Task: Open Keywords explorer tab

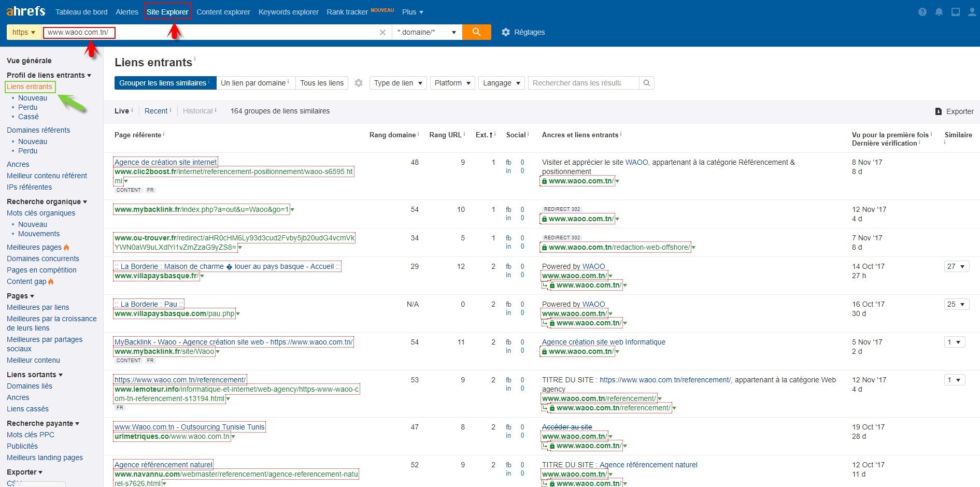Action: pyautogui.click(x=288, y=12)
